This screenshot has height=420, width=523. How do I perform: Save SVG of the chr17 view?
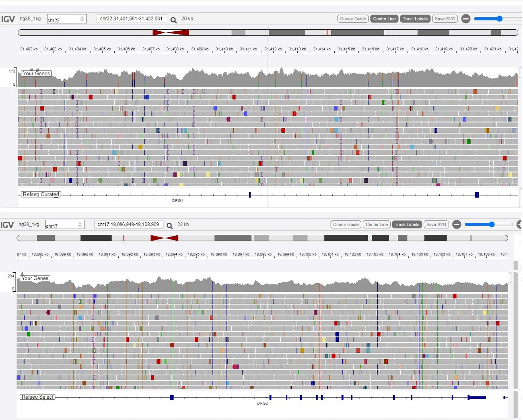coord(436,224)
